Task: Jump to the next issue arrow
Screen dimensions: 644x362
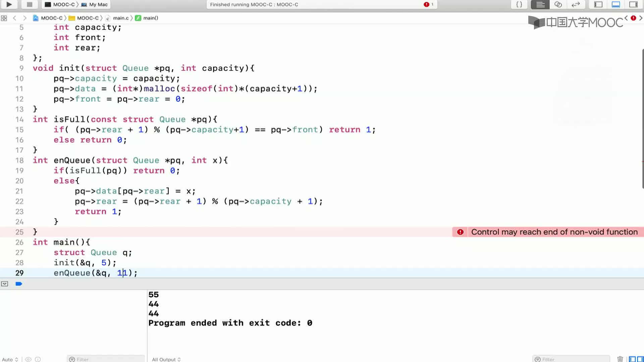Action: (x=641, y=18)
